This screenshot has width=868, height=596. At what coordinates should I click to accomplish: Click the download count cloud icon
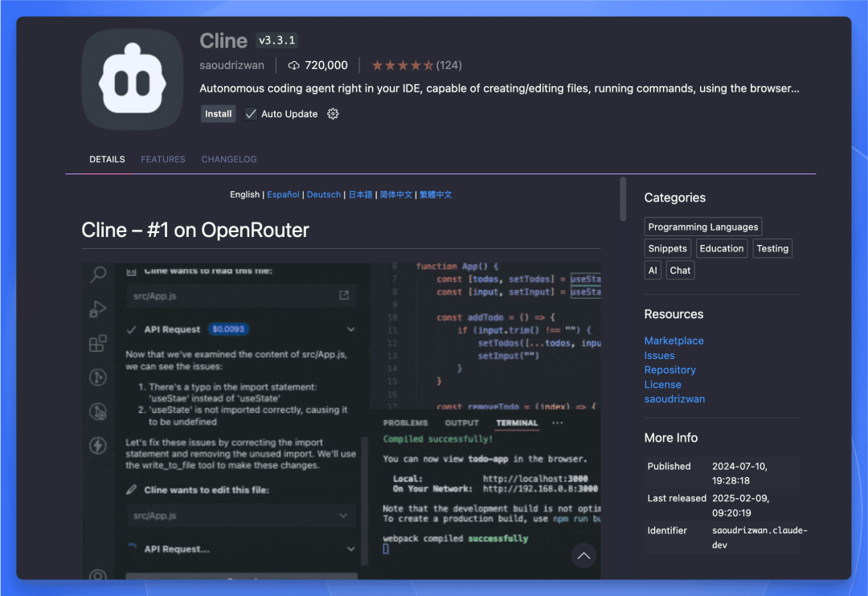tap(293, 65)
